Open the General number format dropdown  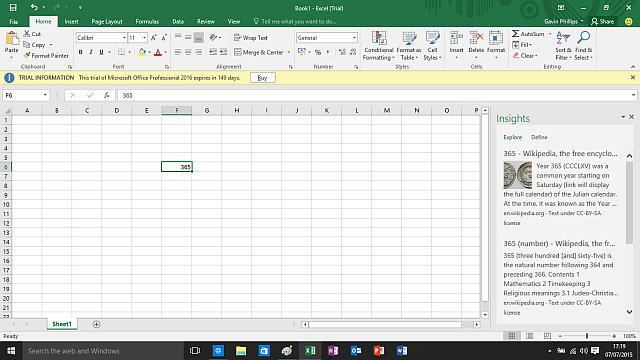pos(354,38)
